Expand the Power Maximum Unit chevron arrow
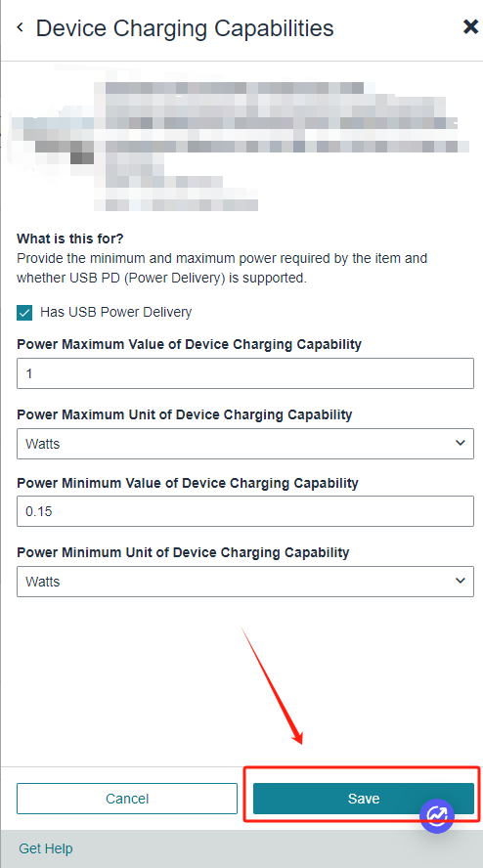Screen dimensions: 483x868 point(460,443)
